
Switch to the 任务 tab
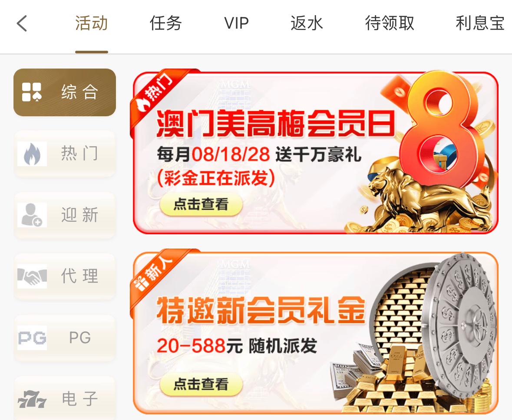(165, 23)
